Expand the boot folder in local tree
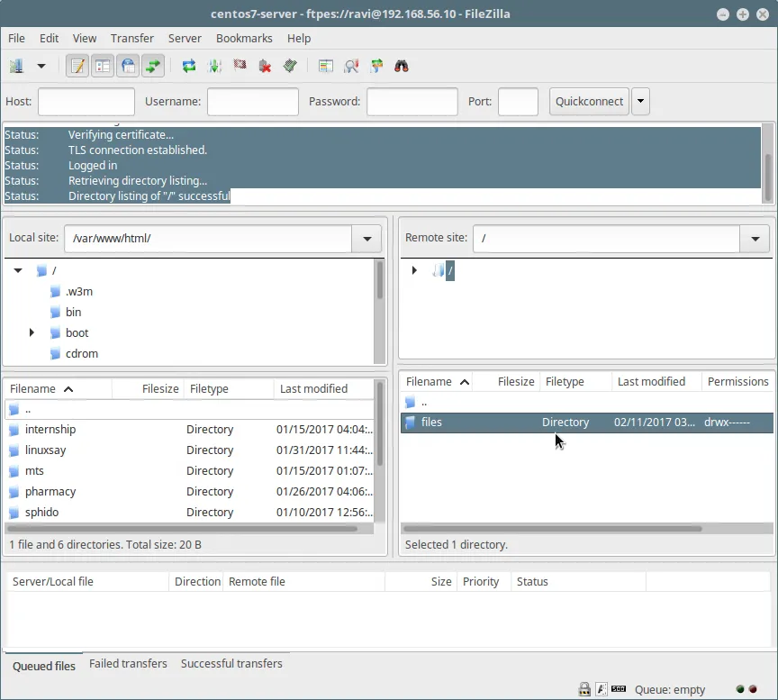The image size is (778, 700). pyautogui.click(x=32, y=332)
